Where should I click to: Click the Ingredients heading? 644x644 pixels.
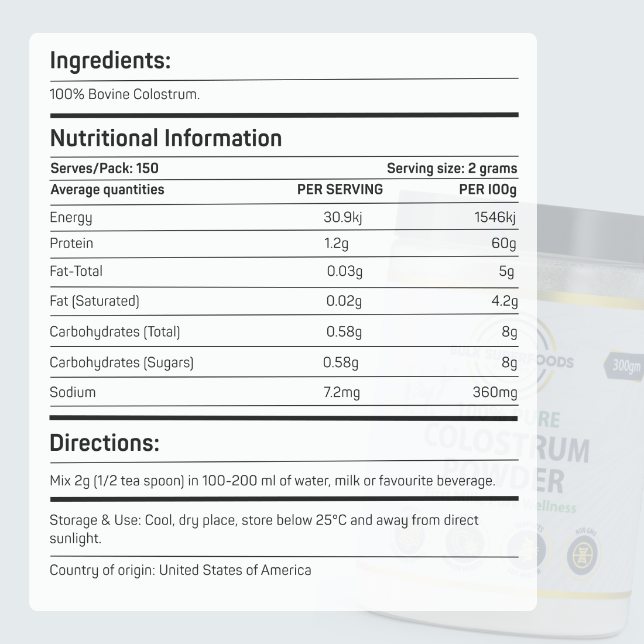point(110,60)
